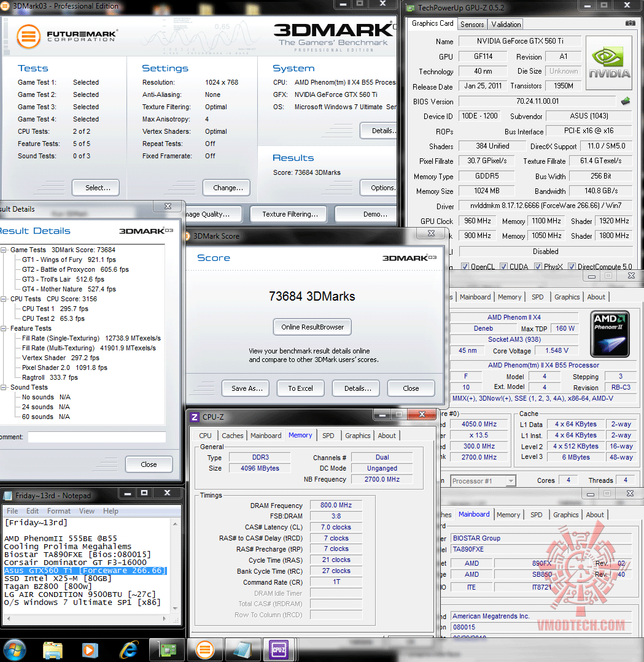Click Close button in 3DMark Score dialog
The width and height of the screenshot is (644, 662).
pyautogui.click(x=411, y=388)
